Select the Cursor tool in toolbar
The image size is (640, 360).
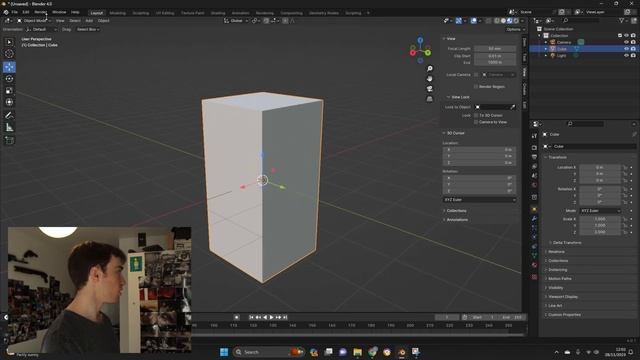coord(9,54)
